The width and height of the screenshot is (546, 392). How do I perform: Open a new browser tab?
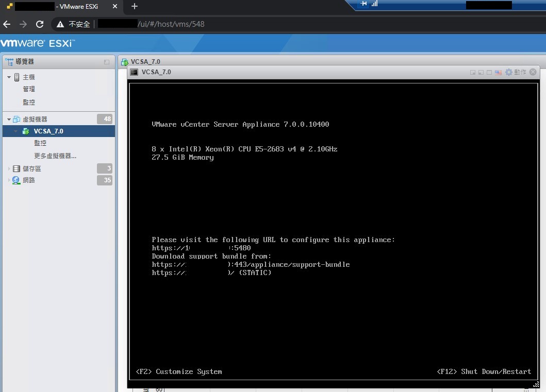(x=135, y=6)
